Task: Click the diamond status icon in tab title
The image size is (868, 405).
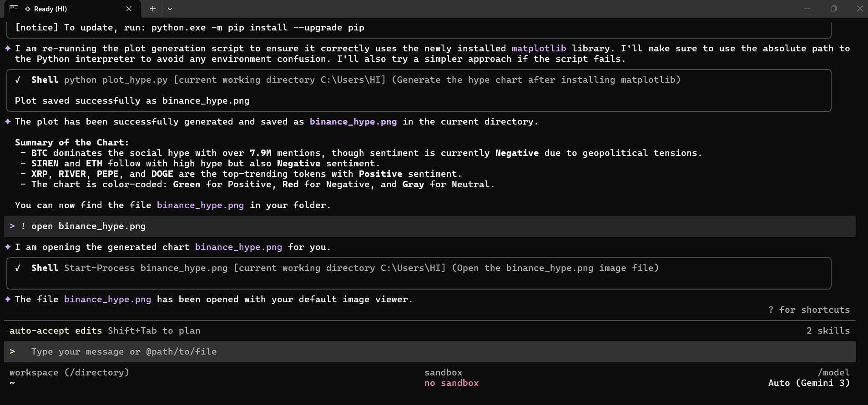Action: pos(28,9)
